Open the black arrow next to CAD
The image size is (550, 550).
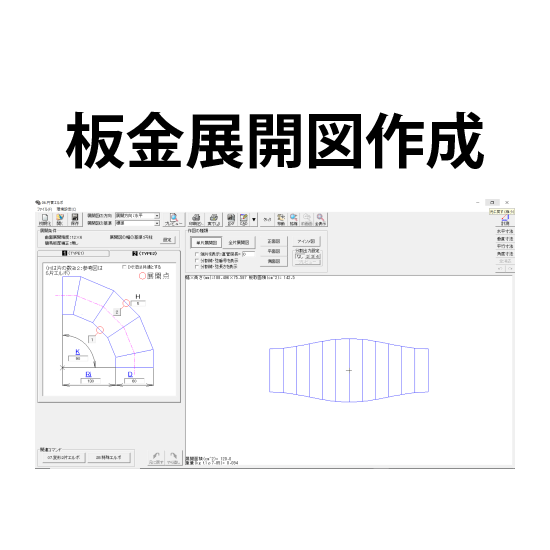click(254, 220)
